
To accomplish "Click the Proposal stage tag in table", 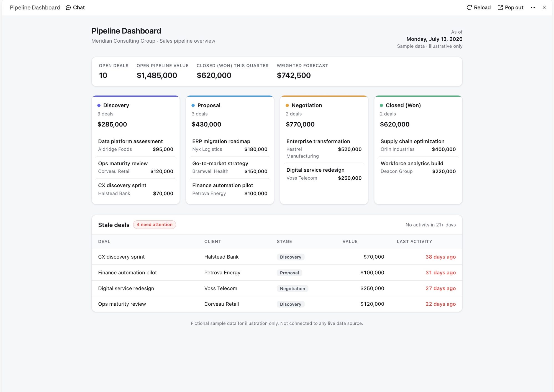I will tap(289, 273).
